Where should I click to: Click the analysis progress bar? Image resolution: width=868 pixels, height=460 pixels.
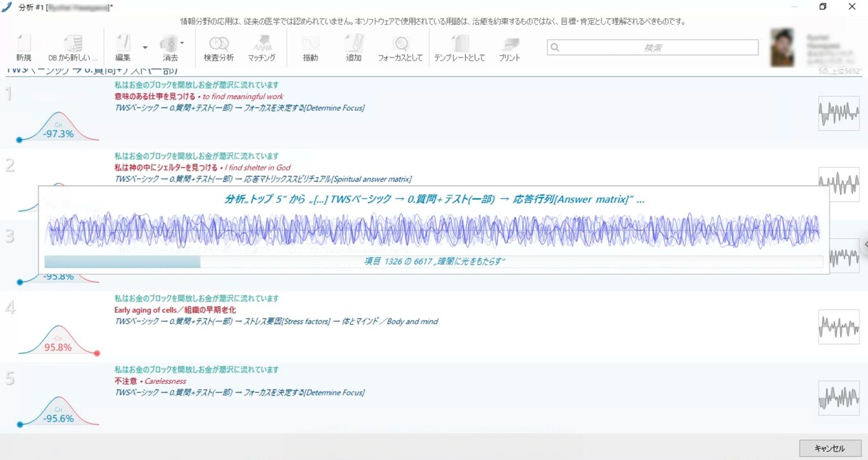(x=433, y=262)
